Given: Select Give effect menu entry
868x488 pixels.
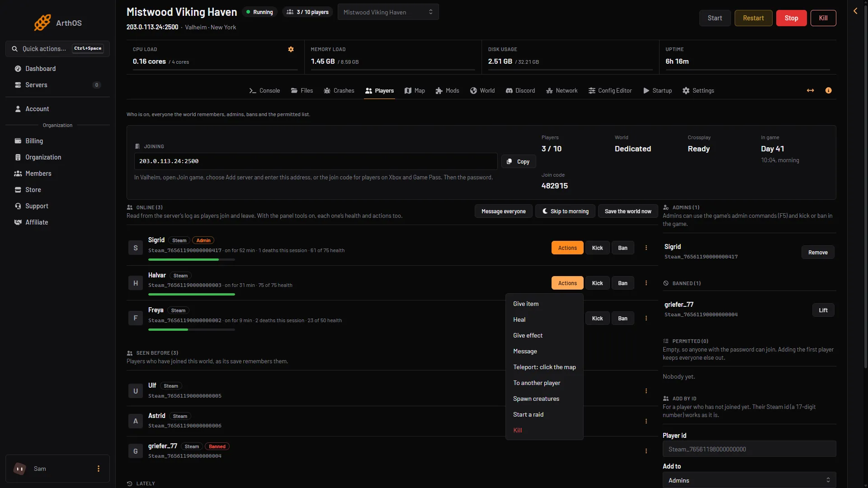Looking at the screenshot, I should click(544, 336).
